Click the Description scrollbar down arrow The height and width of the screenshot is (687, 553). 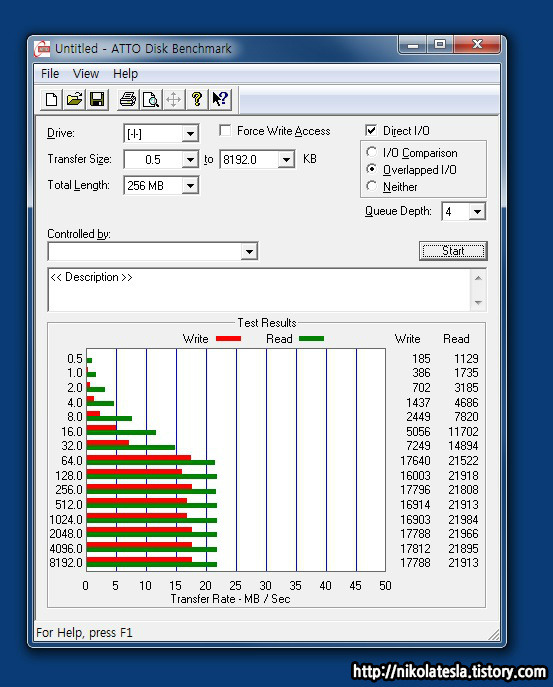[x=478, y=303]
